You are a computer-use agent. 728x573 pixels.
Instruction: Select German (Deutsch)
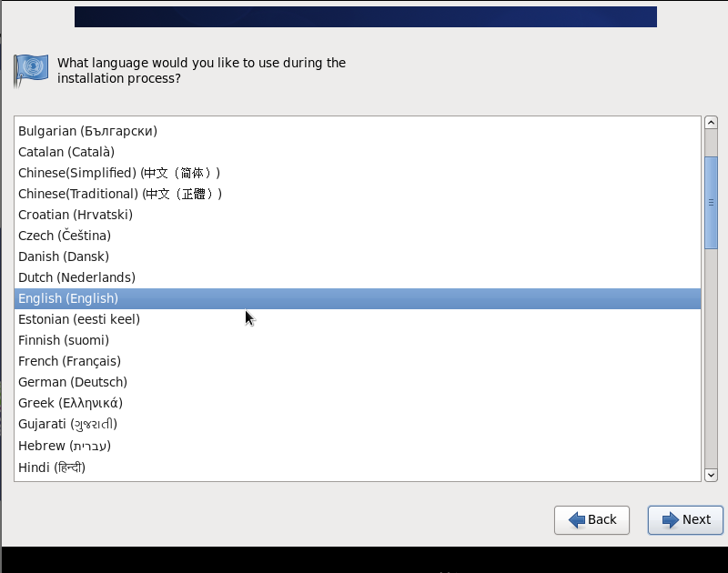pos(358,382)
